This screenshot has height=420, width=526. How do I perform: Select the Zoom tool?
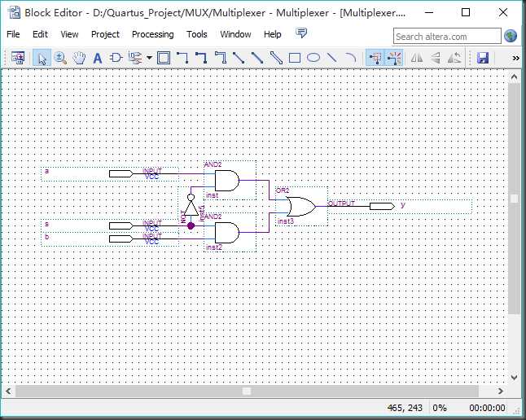tap(60, 58)
